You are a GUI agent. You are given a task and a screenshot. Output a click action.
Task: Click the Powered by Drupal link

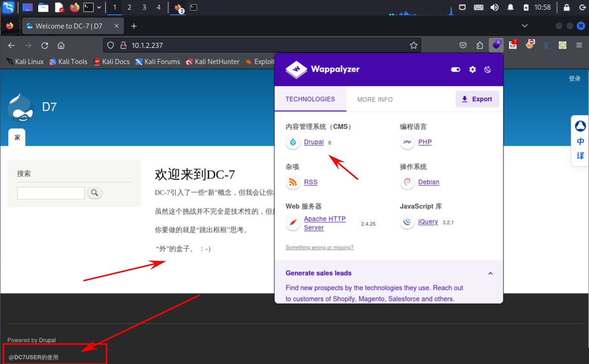pos(47,341)
